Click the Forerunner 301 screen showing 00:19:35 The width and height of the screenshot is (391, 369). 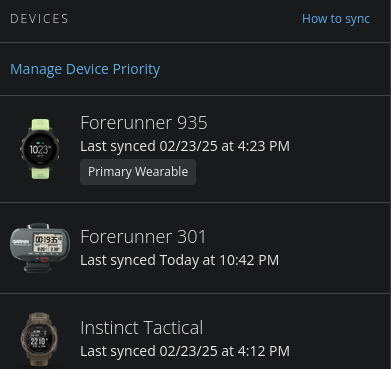[x=48, y=243]
